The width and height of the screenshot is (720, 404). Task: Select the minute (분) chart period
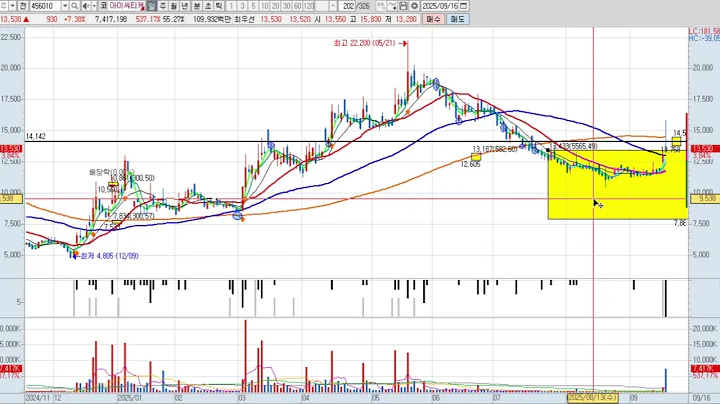click(x=197, y=6)
